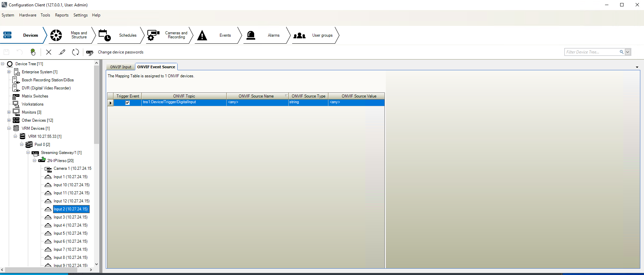Click the pencil rename icon in toolbar
This screenshot has width=644, height=275.
pyautogui.click(x=62, y=52)
